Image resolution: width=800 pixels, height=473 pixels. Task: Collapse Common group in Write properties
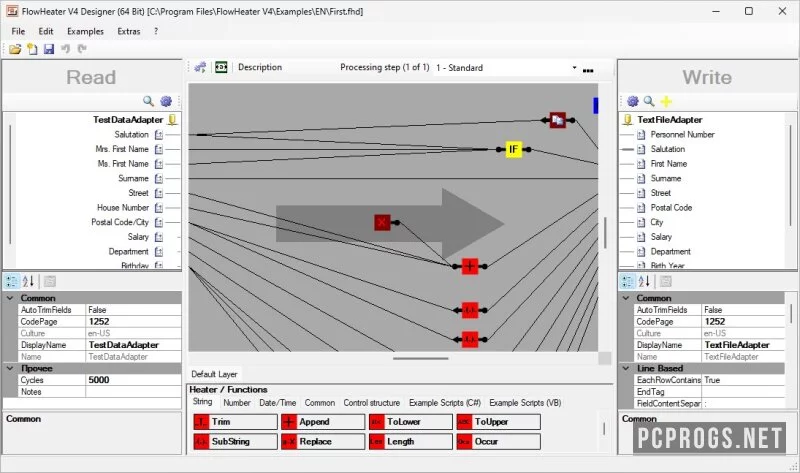pos(626,297)
